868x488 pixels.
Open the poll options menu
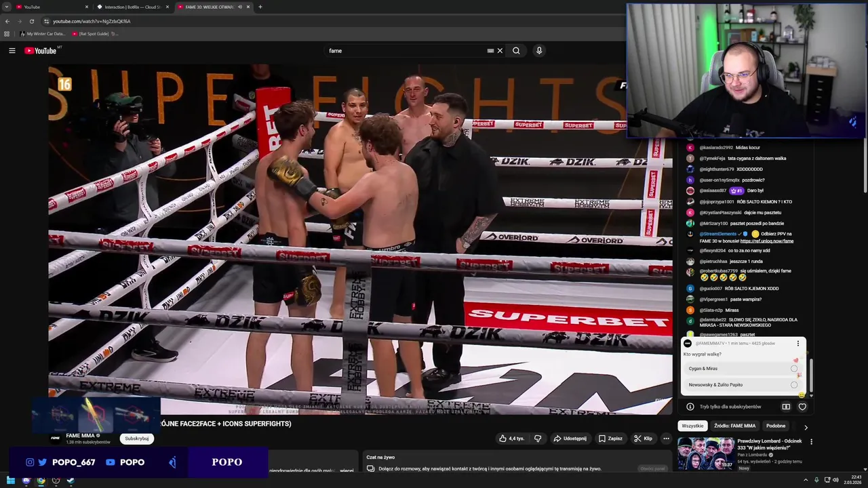click(798, 344)
